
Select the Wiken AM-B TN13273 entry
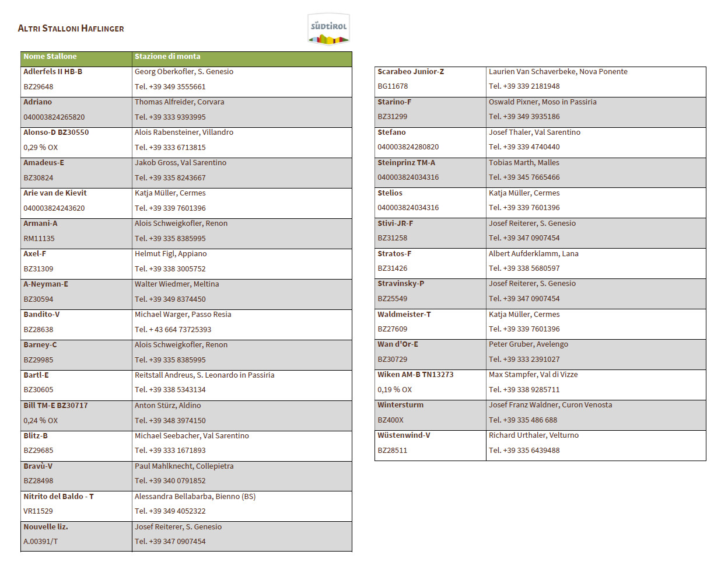click(415, 375)
